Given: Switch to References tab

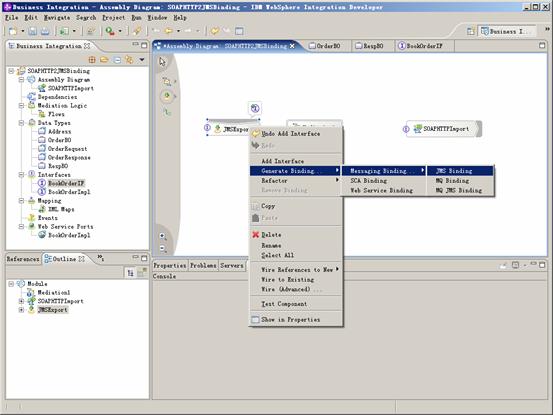Looking at the screenshot, I should pos(23,259).
